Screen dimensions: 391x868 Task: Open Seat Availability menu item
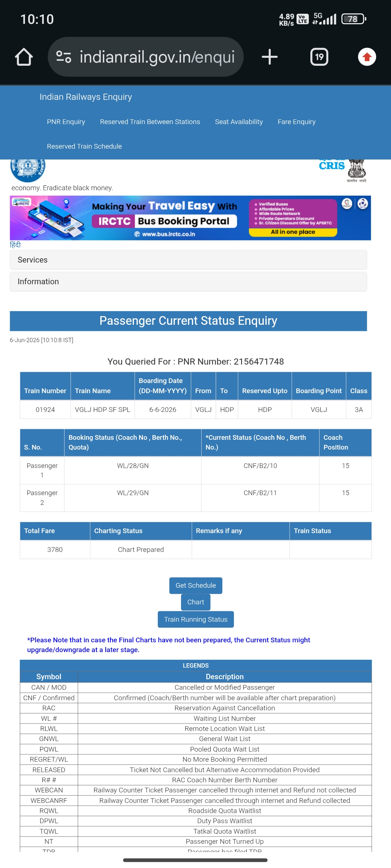point(239,122)
